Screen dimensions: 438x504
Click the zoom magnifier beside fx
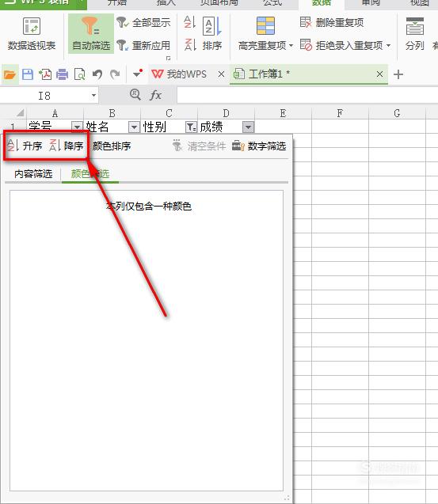(135, 95)
